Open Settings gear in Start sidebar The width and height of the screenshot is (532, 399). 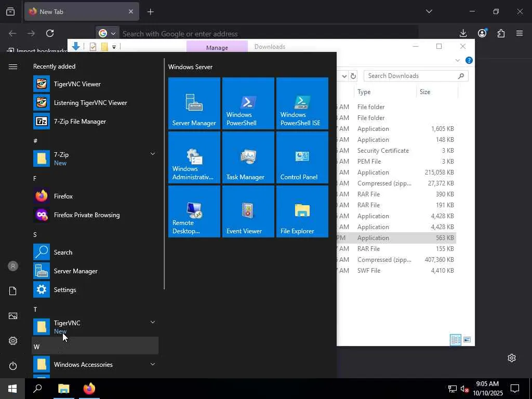[13, 341]
